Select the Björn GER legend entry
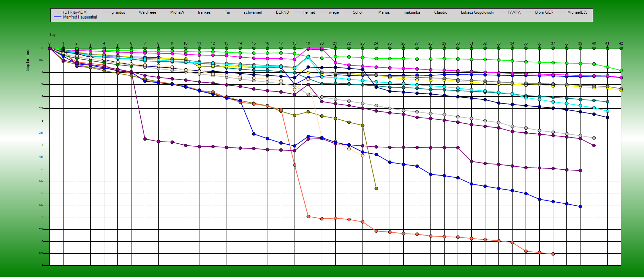The image size is (644, 277). [539, 12]
